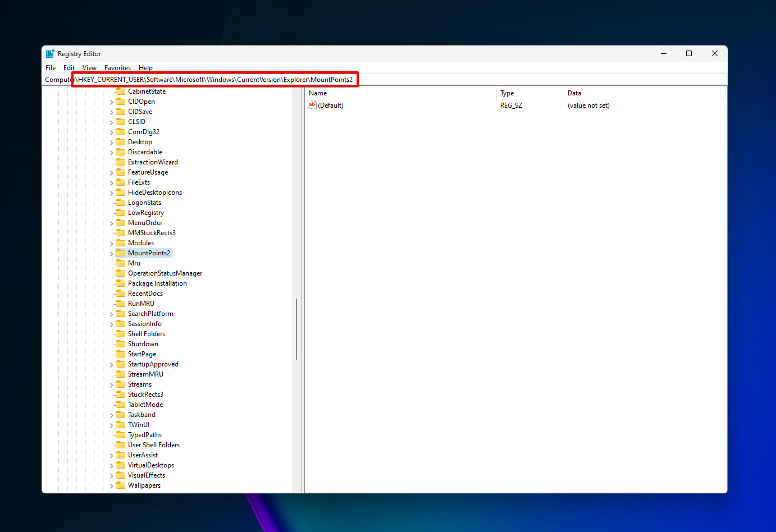Click the registry path address bar
Image resolution: width=776 pixels, height=532 pixels.
point(385,80)
